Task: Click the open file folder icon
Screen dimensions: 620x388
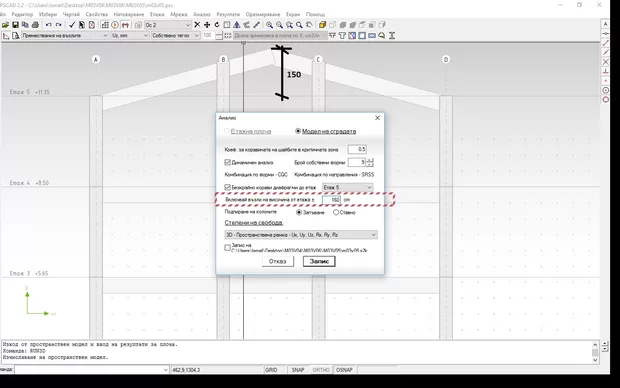Action: pyautogui.click(x=5, y=25)
